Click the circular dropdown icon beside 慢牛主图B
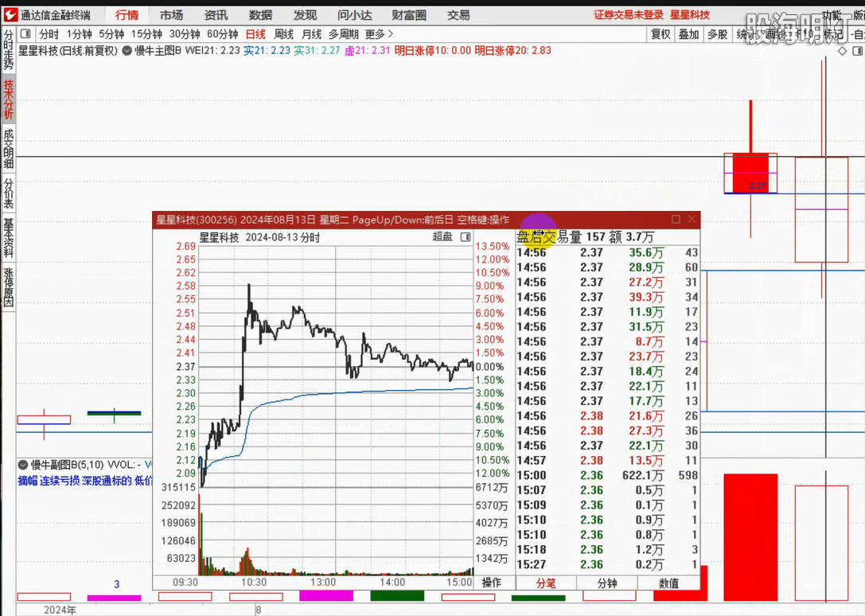865x616 pixels. coord(127,51)
